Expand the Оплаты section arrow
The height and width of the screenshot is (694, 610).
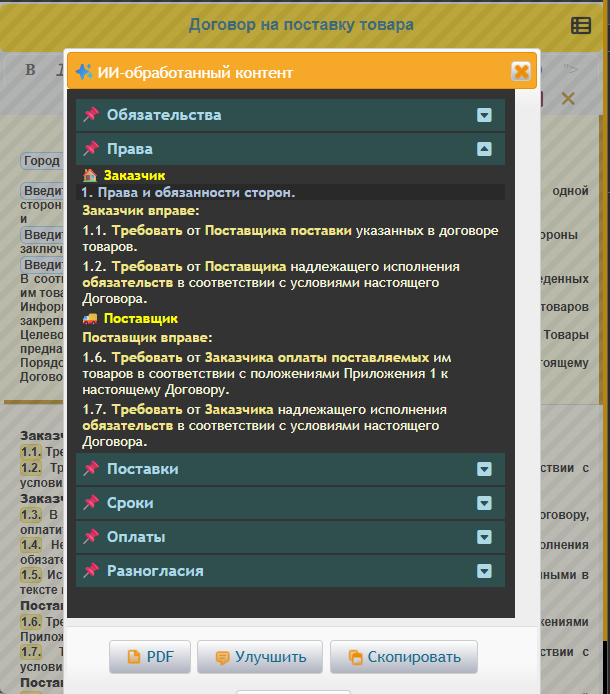484,537
